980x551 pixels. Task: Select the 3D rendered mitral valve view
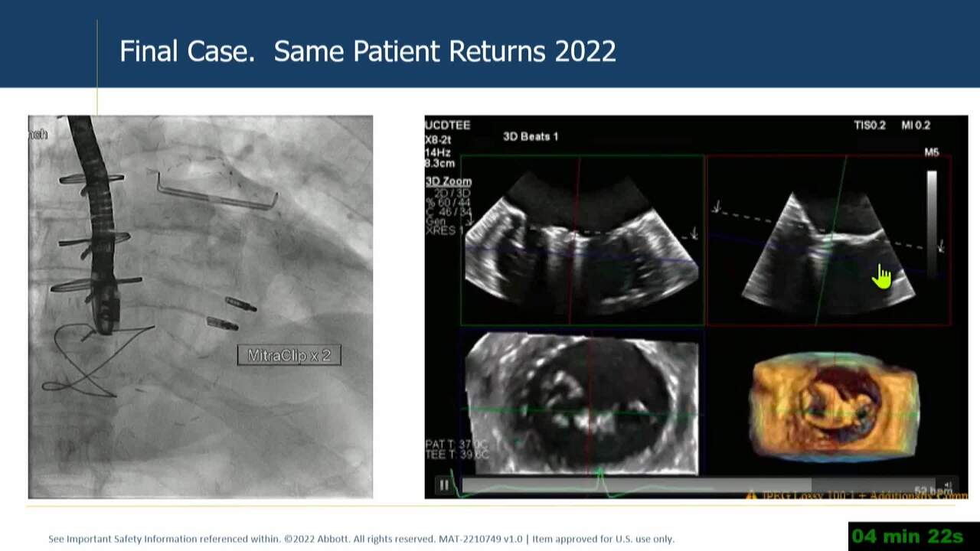(x=833, y=407)
